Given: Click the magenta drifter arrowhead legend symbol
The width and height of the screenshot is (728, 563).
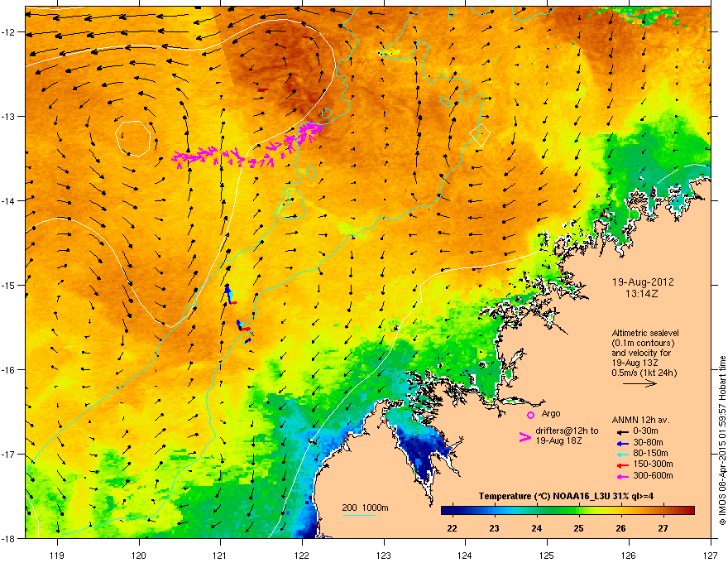Looking at the screenshot, I should (524, 436).
